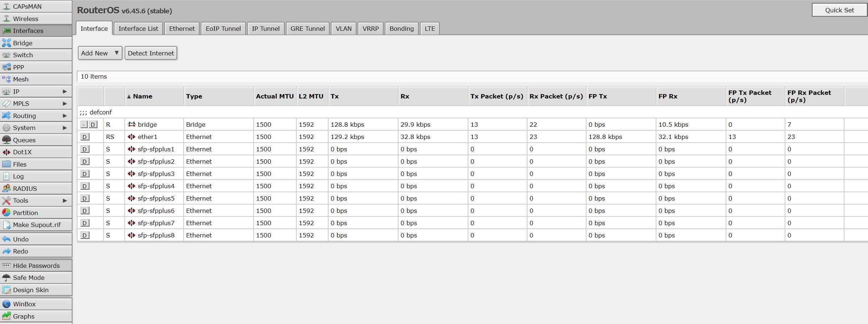Open the Log page icon
868x324 pixels.
(x=6, y=176)
